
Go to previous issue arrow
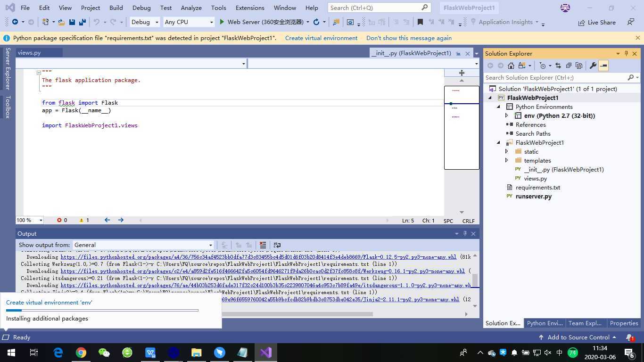(107, 220)
